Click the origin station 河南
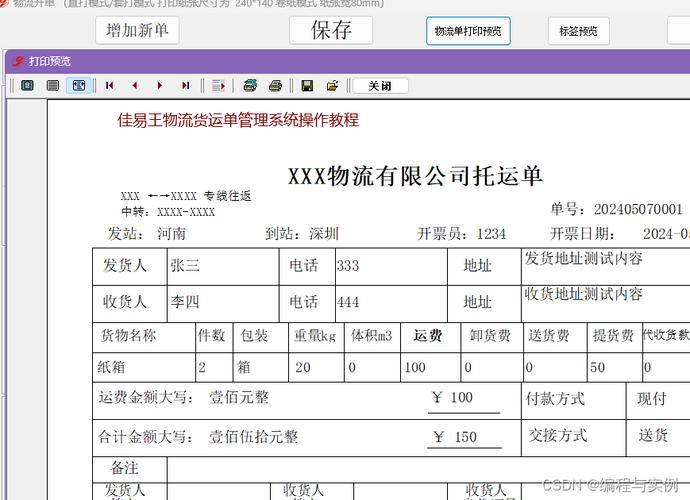Screen dimensions: 690x500 pyautogui.click(x=172, y=234)
